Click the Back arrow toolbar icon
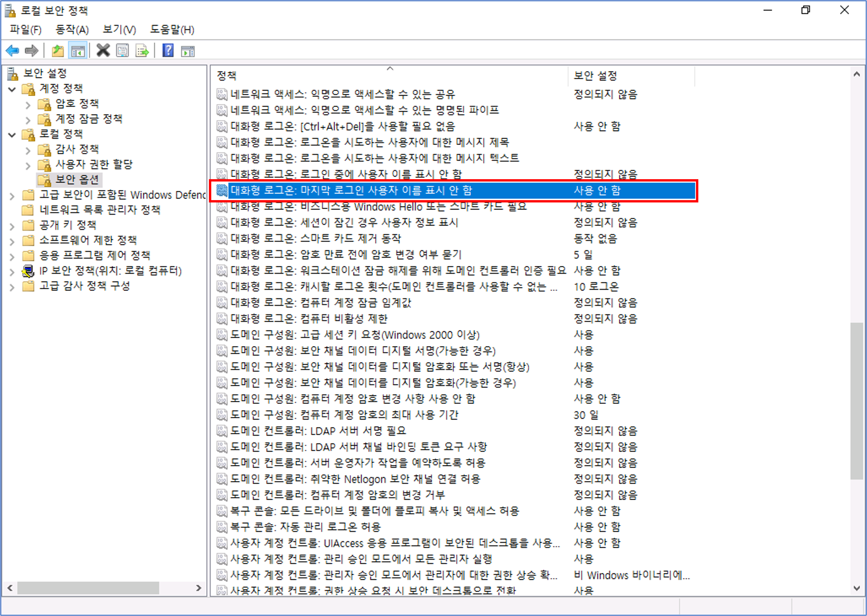The image size is (867, 616). pos(13,51)
